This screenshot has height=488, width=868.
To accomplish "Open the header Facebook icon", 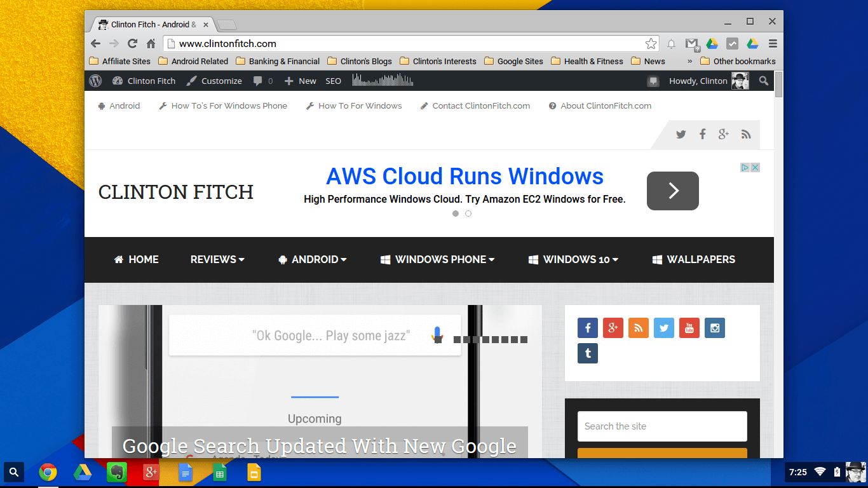I will (x=702, y=134).
